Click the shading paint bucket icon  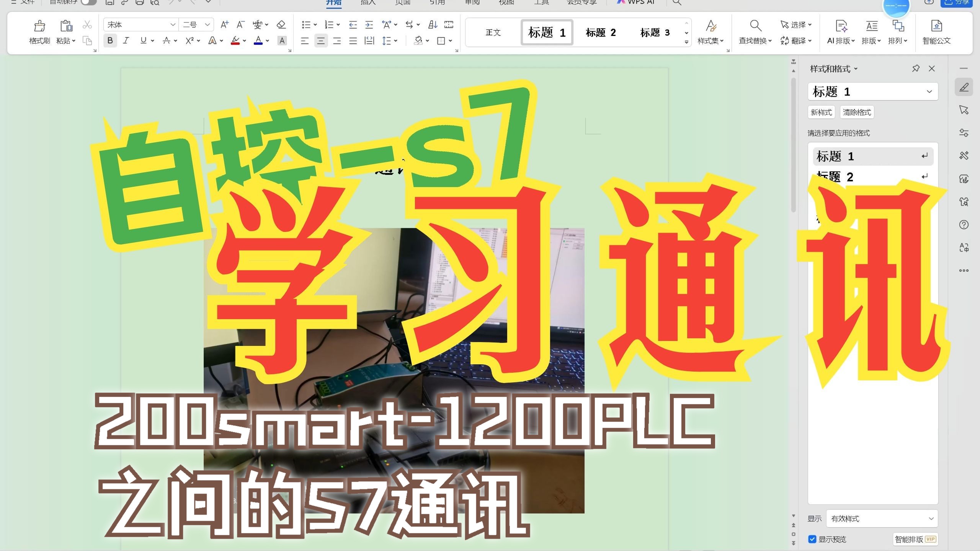(x=418, y=41)
